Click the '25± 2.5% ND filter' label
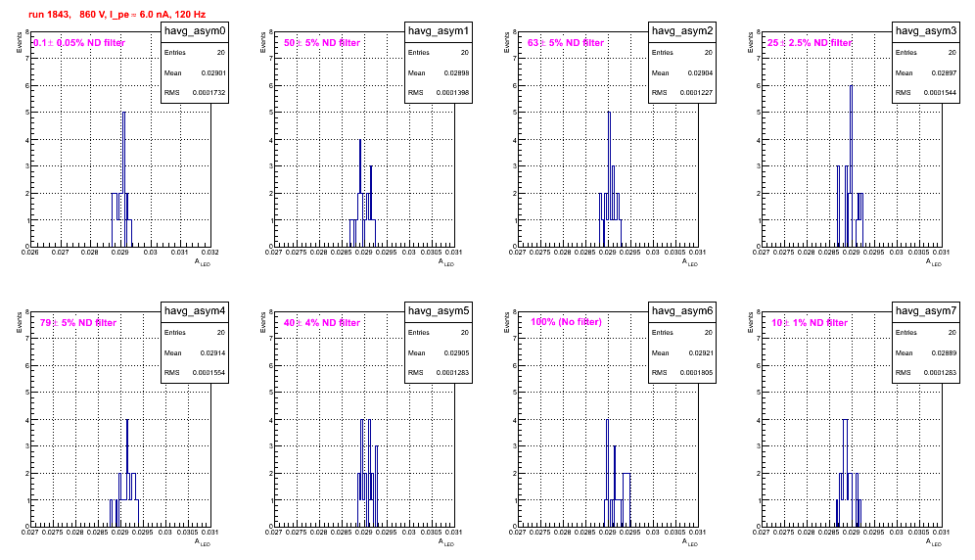 (x=810, y=43)
